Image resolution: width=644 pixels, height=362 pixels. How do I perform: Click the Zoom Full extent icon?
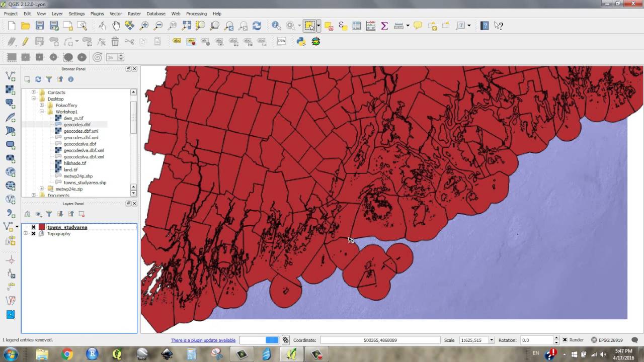[187, 26]
